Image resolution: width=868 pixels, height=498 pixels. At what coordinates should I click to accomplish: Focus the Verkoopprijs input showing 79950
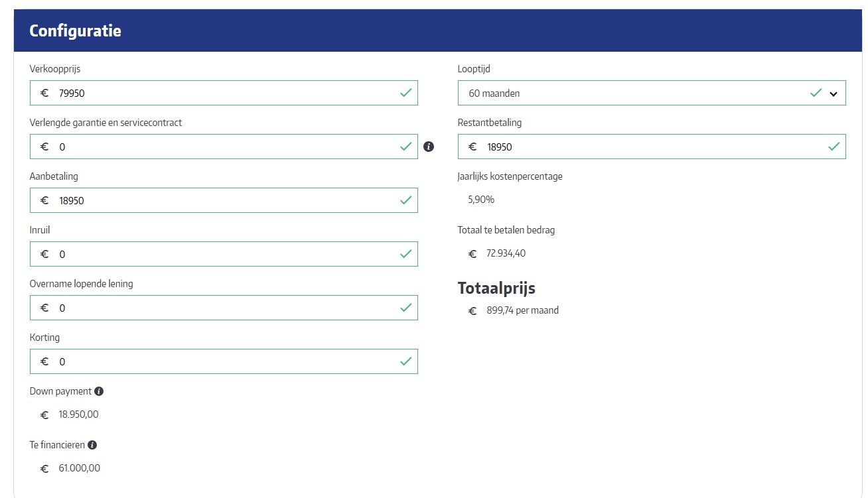(219, 93)
